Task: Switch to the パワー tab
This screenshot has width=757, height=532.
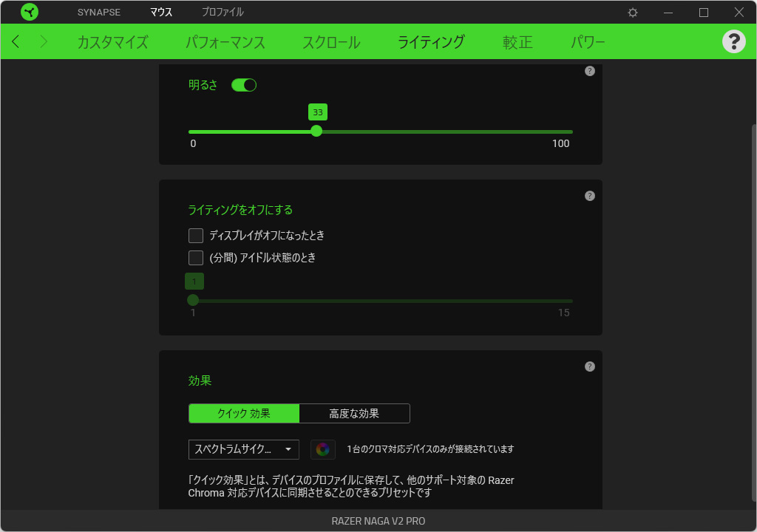Action: (588, 42)
